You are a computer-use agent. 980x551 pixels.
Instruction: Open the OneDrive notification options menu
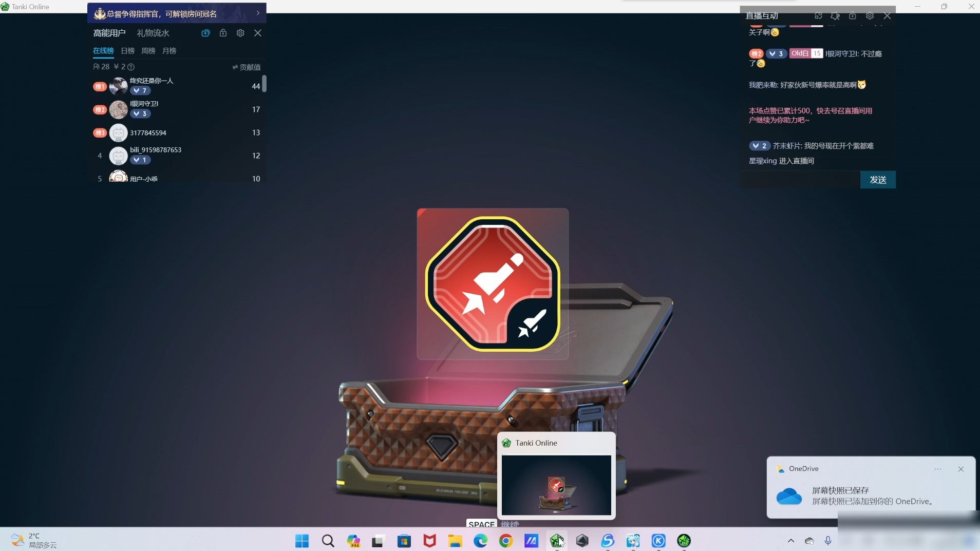[938, 469]
